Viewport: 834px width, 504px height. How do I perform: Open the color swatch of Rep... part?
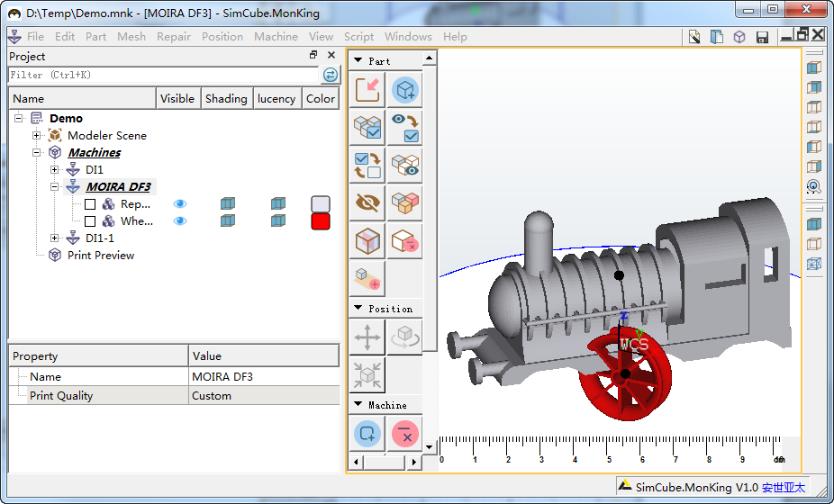[x=321, y=204]
